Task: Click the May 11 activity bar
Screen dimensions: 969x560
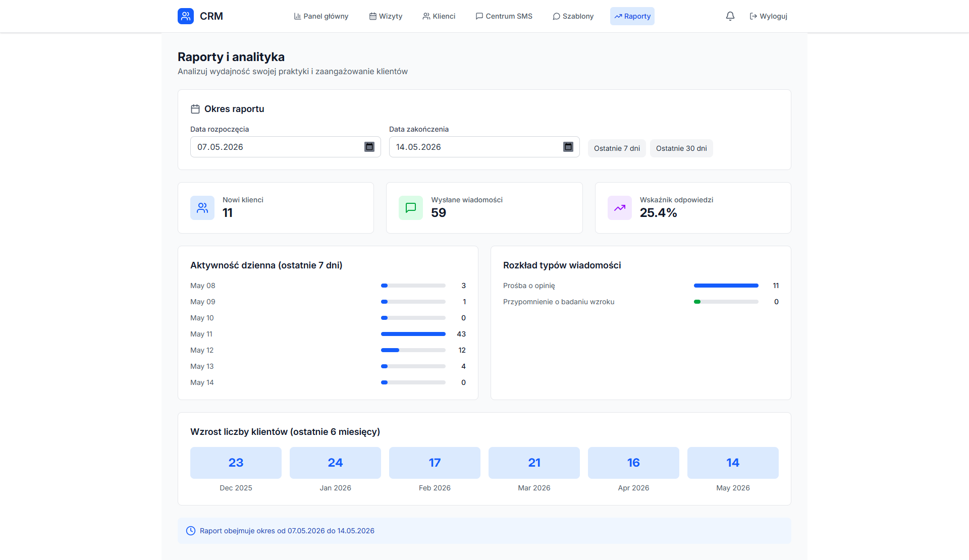Action: [413, 334]
